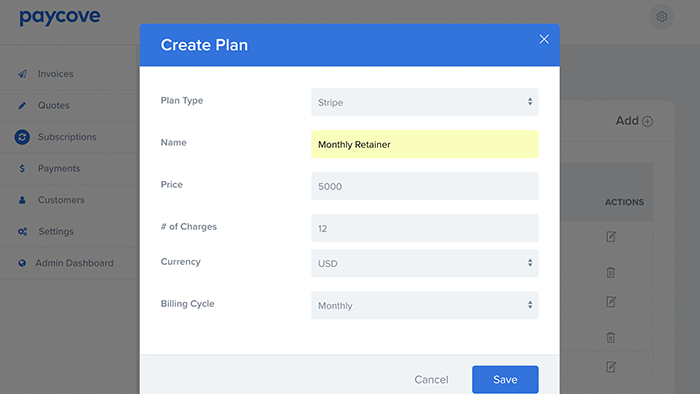Select Subscriptions in the sidebar
700x394 pixels.
tap(67, 137)
